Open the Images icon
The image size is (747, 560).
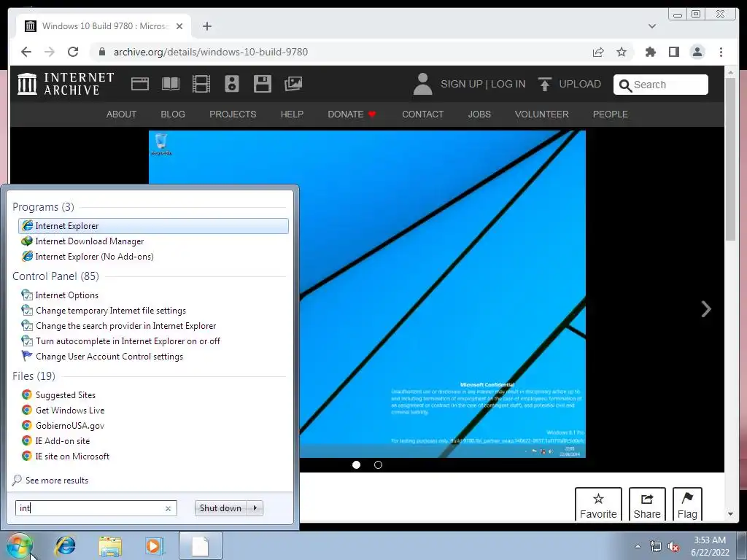(x=293, y=84)
